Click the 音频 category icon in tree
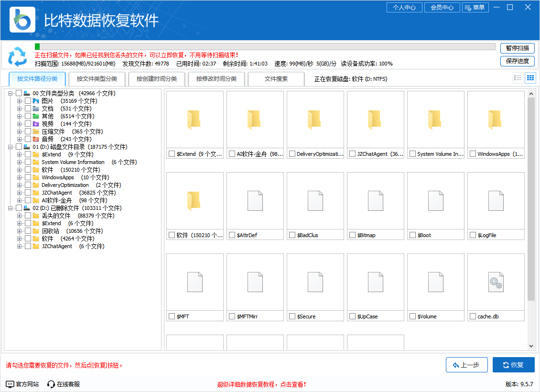Viewport: 540px width, 392px height. [x=36, y=139]
